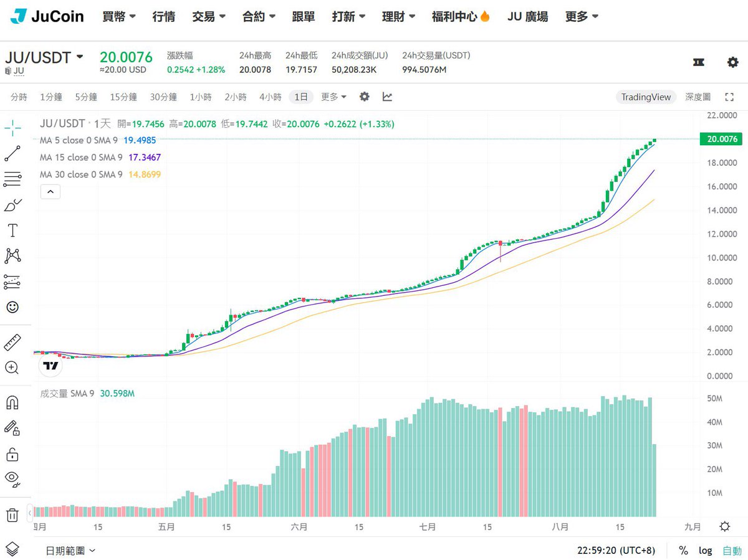Switch to the 深度圖 tab
The width and height of the screenshot is (748, 560).
(x=698, y=97)
